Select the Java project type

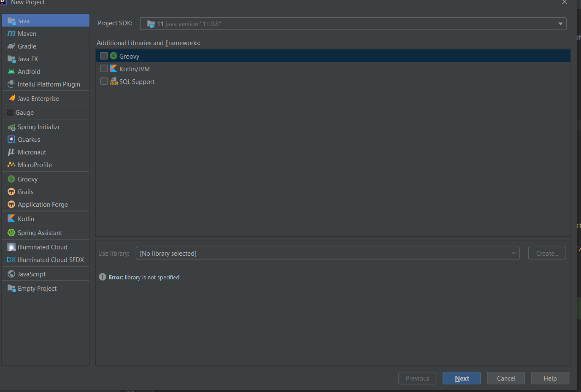click(46, 21)
